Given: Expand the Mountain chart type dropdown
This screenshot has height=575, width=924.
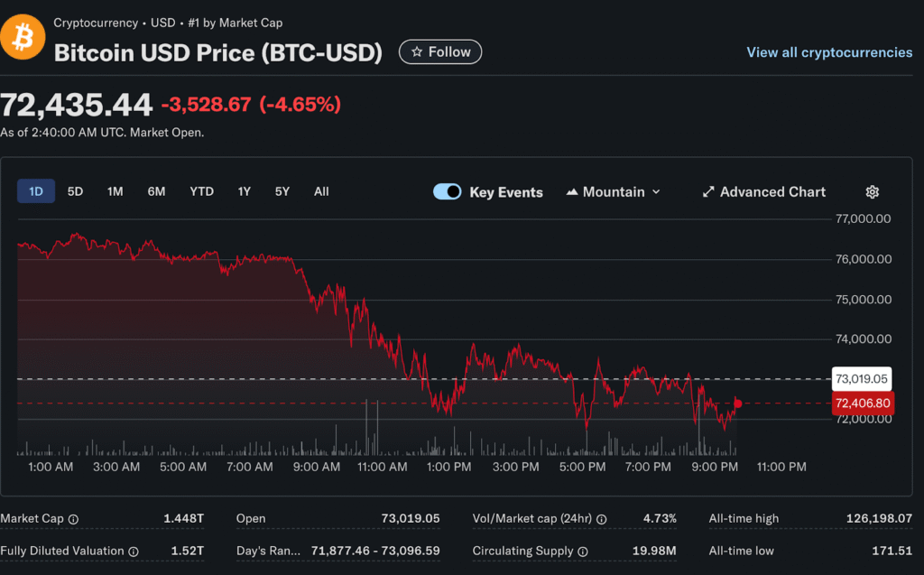Looking at the screenshot, I should pyautogui.click(x=613, y=192).
